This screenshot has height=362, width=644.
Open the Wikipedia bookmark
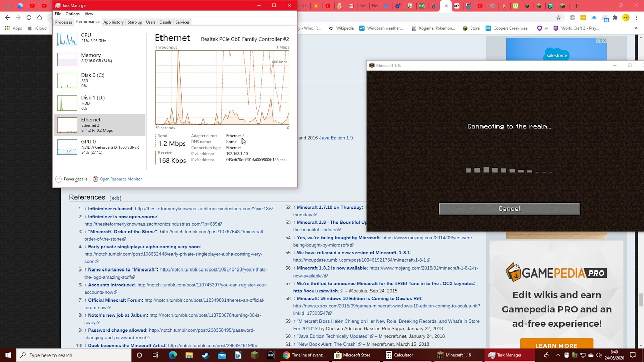341,28
